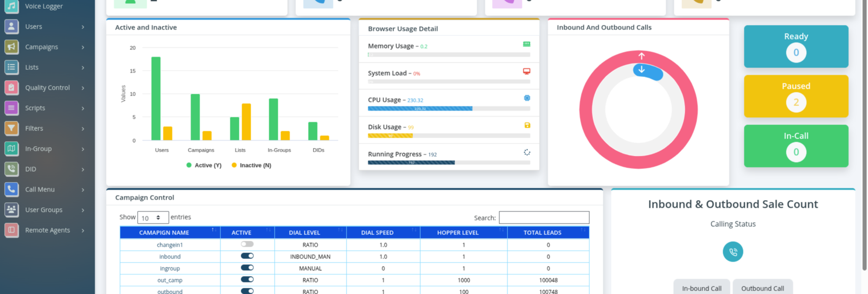The image size is (868, 294).
Task: Expand the Lists sidebar submenu arrow
Action: tap(83, 68)
